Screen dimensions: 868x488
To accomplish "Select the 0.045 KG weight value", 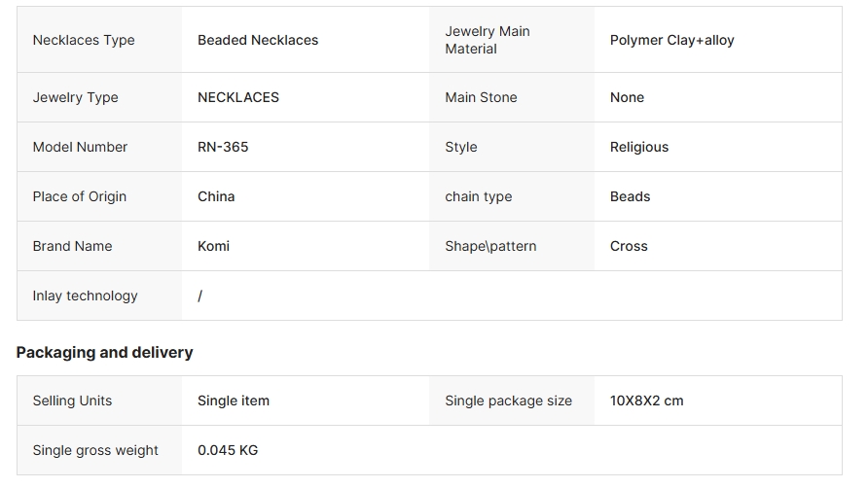I will pos(228,450).
